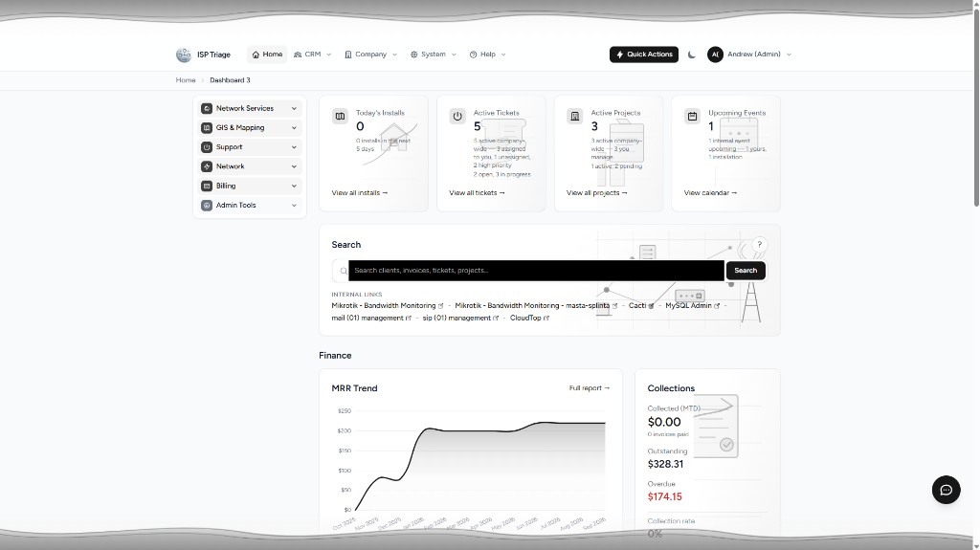Click the Home breadcrumb link
This screenshot has width=980, height=550.
pos(186,80)
